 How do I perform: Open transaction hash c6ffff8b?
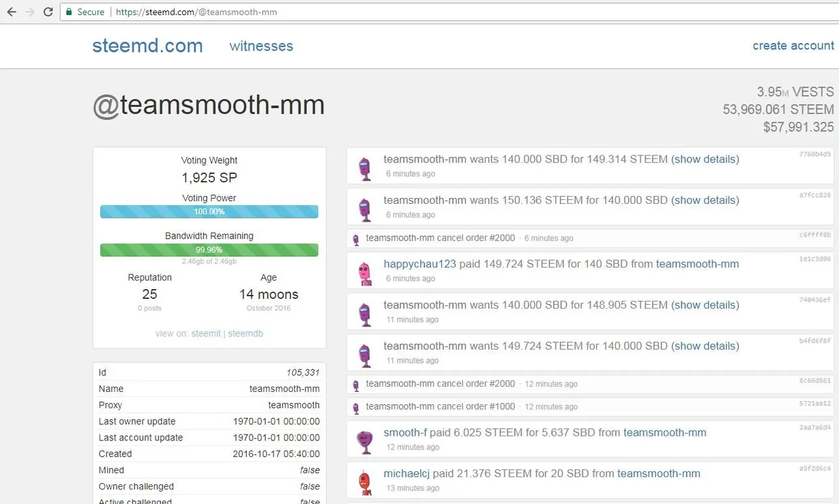tap(815, 235)
